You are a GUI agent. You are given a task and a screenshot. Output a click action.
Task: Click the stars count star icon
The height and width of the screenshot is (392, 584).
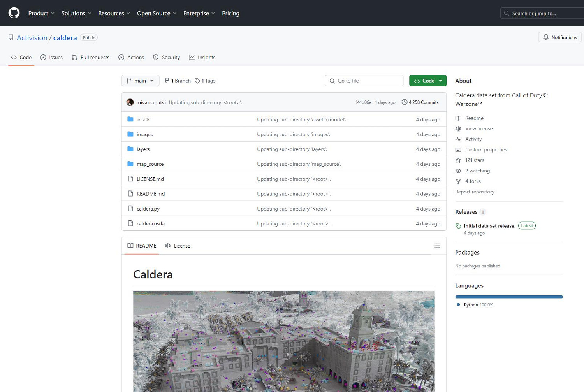[x=458, y=160]
